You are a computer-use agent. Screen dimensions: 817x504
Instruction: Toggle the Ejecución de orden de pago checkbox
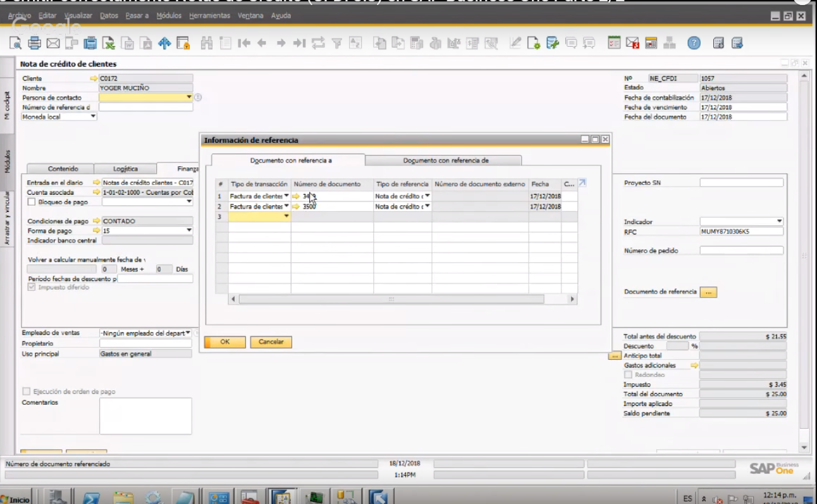[27, 391]
